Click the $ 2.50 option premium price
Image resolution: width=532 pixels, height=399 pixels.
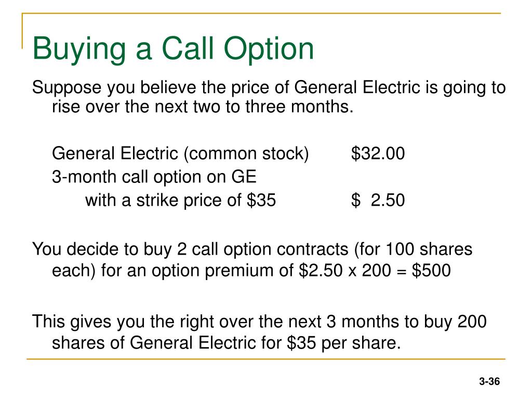378,200
